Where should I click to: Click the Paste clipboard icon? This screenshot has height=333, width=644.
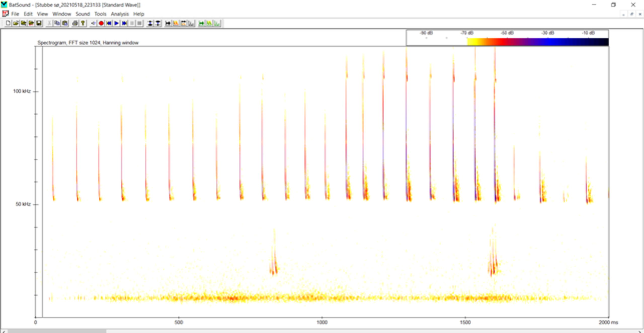coord(65,23)
